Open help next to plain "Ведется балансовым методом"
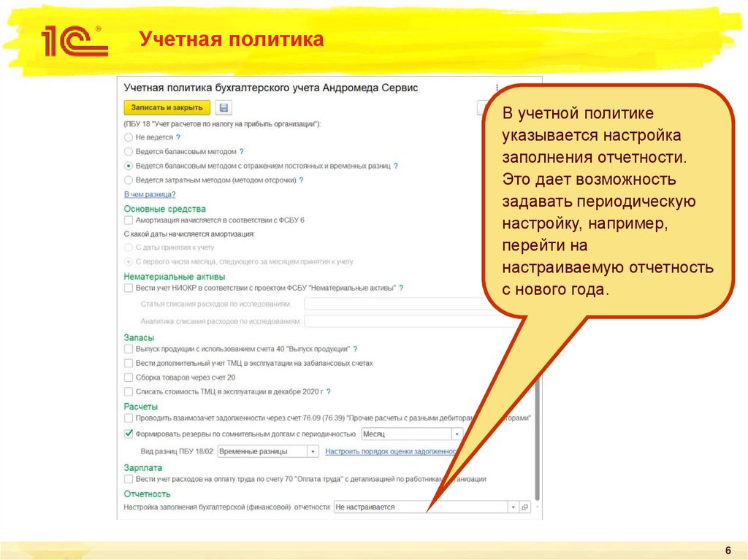 pyautogui.click(x=241, y=152)
